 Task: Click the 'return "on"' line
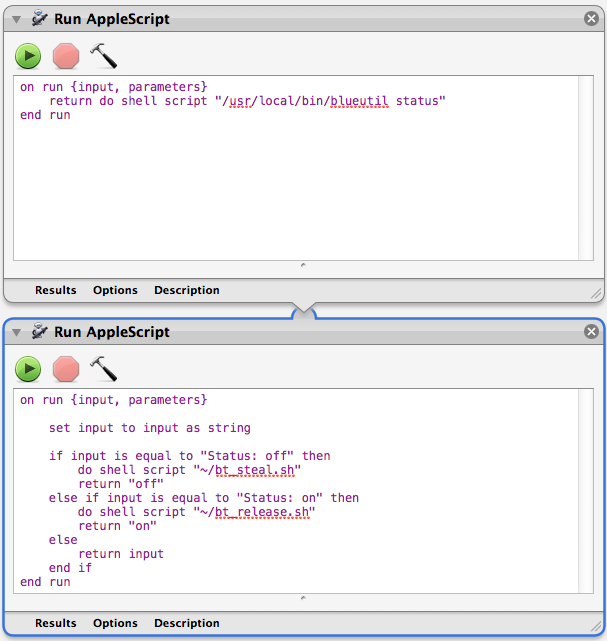(117, 526)
